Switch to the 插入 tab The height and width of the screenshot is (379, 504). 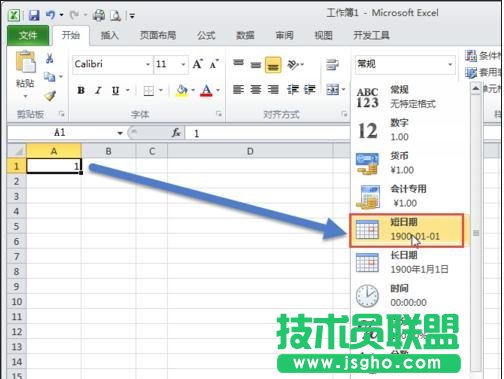110,35
